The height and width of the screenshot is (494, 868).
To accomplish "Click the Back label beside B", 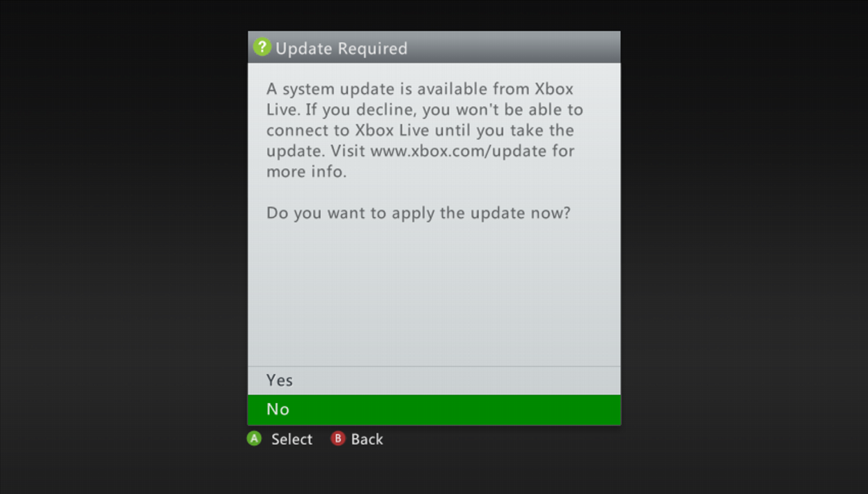I will pos(367,440).
